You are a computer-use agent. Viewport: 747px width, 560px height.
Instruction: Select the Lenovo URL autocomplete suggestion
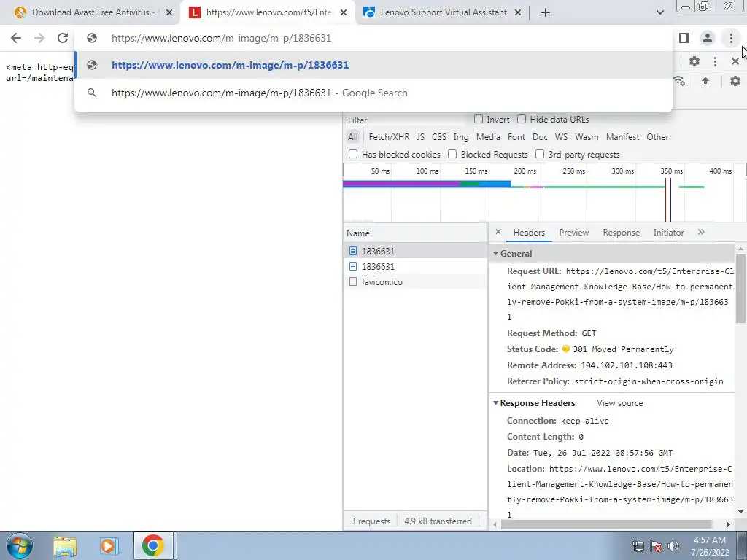tap(373, 65)
